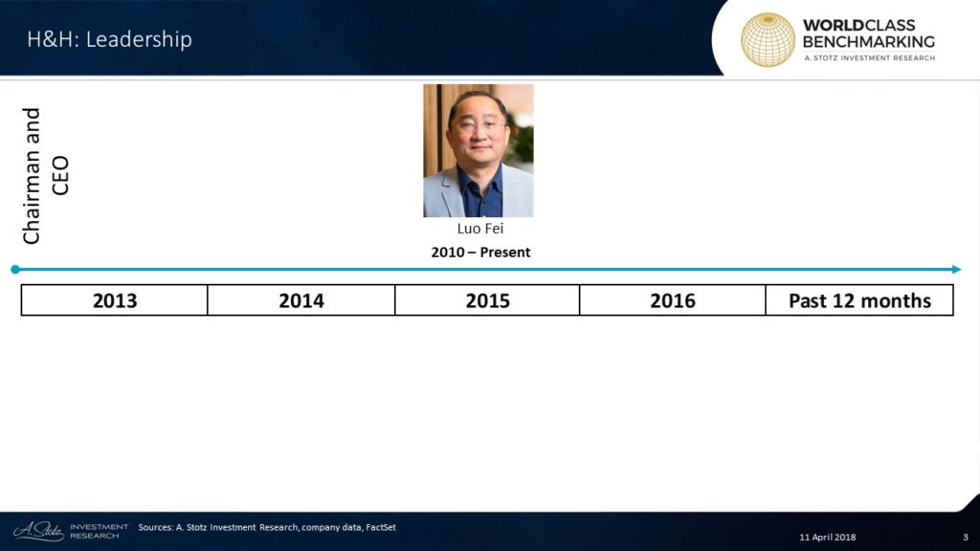This screenshot has width=980, height=551.
Task: Click A. Stotz Investment Research tagline under logo
Action: pyautogui.click(x=868, y=59)
